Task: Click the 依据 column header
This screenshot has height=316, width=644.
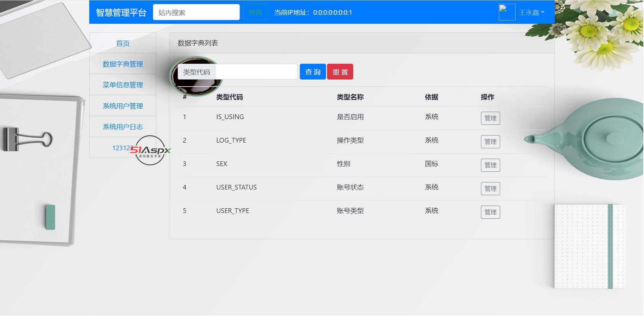Action: (432, 97)
